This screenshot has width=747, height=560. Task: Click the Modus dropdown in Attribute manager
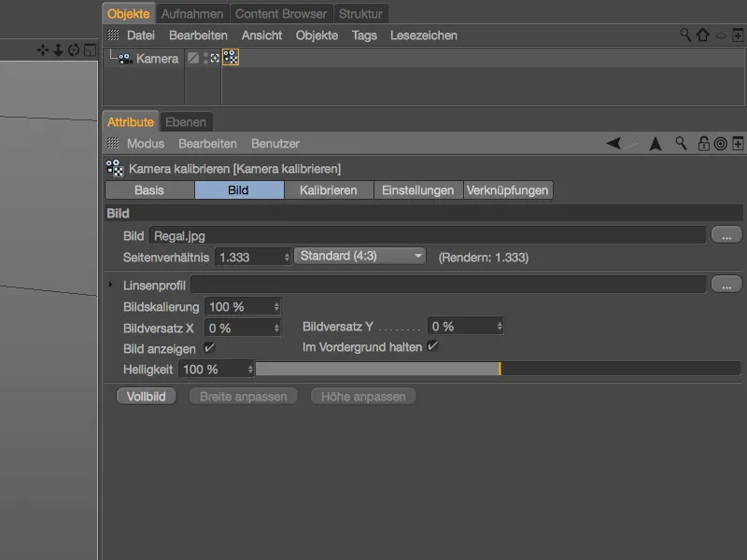click(147, 143)
